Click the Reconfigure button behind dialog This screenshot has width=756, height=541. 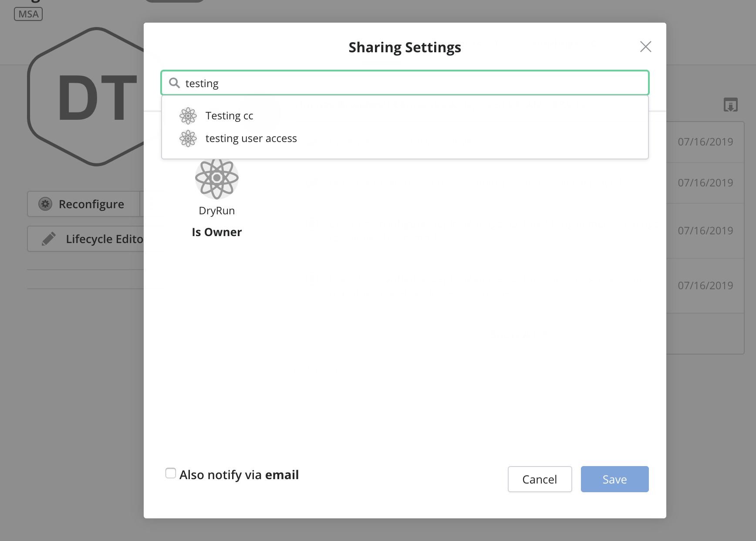(84, 204)
